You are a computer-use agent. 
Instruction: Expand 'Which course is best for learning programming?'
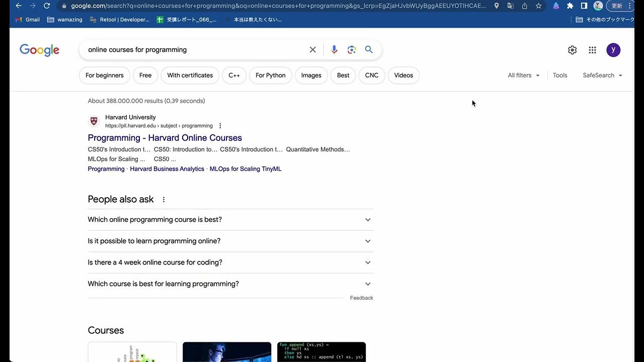click(x=230, y=284)
